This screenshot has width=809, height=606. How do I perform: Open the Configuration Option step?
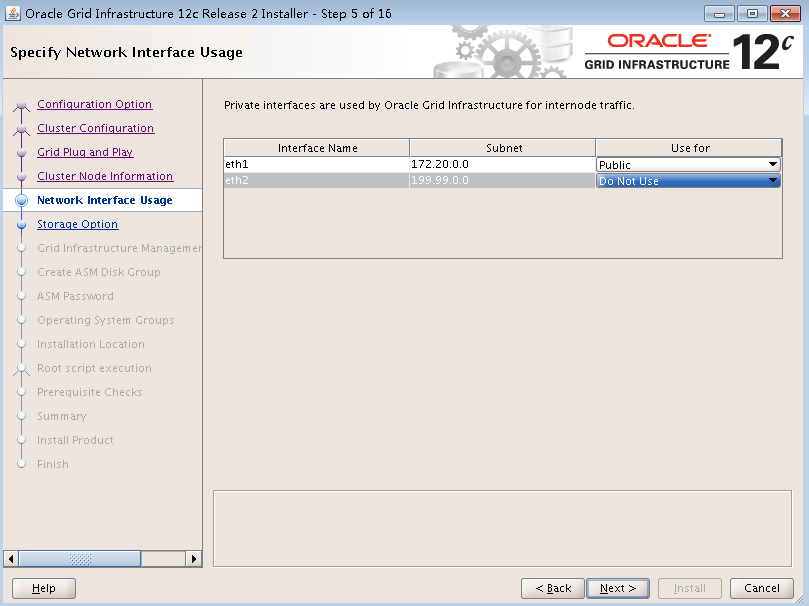94,104
